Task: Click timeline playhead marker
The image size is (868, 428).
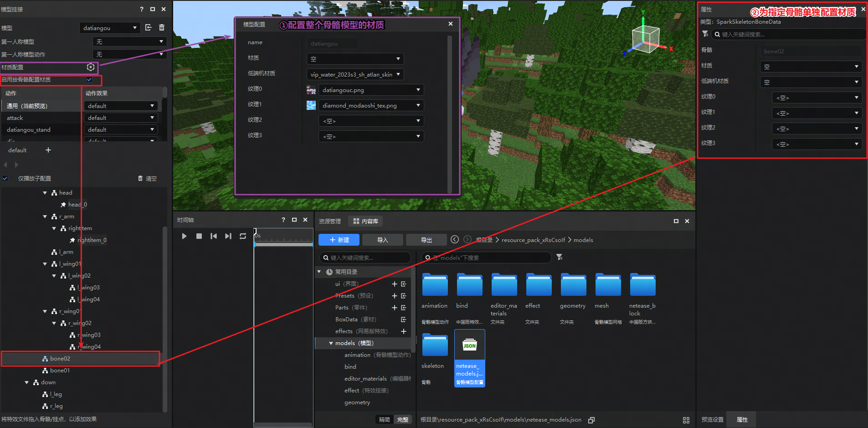Action: 255,232
